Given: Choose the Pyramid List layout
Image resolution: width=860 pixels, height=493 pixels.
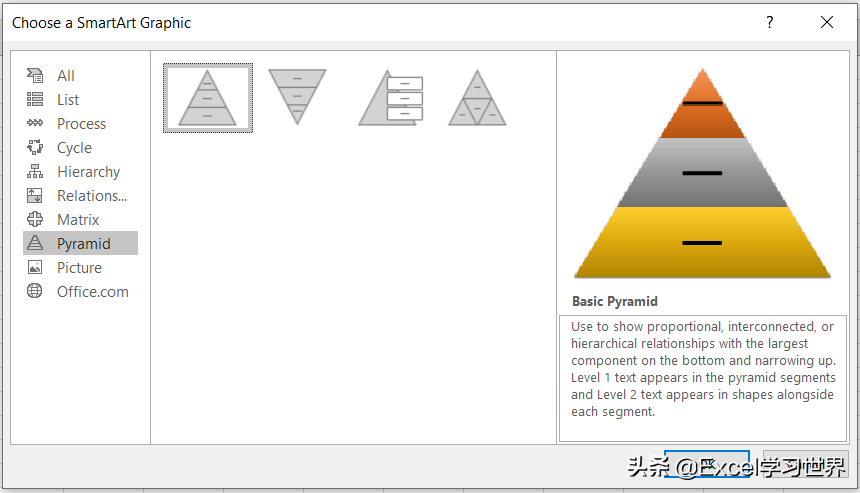Looking at the screenshot, I should (391, 98).
